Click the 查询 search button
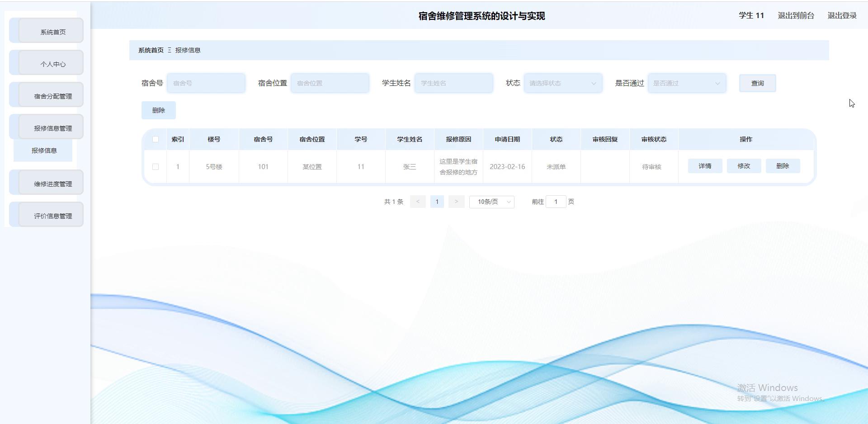Image resolution: width=868 pixels, height=424 pixels. click(758, 83)
